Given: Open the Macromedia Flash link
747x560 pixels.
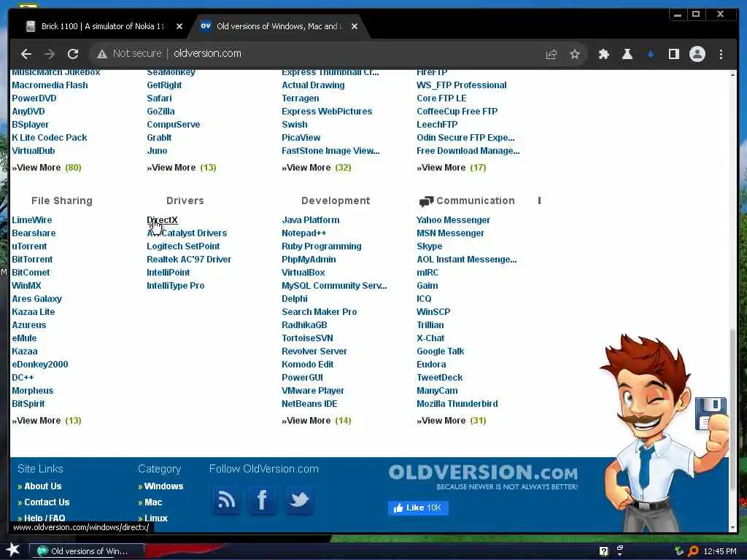Looking at the screenshot, I should tap(50, 85).
